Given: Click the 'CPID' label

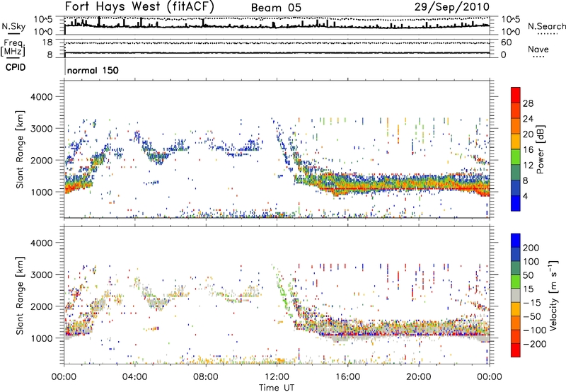Looking at the screenshot, I should (16, 67).
